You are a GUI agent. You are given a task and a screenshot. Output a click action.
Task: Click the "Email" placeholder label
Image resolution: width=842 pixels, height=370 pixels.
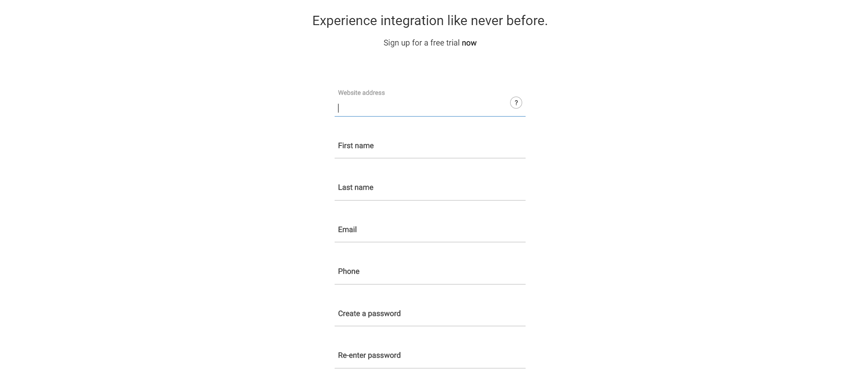click(347, 229)
